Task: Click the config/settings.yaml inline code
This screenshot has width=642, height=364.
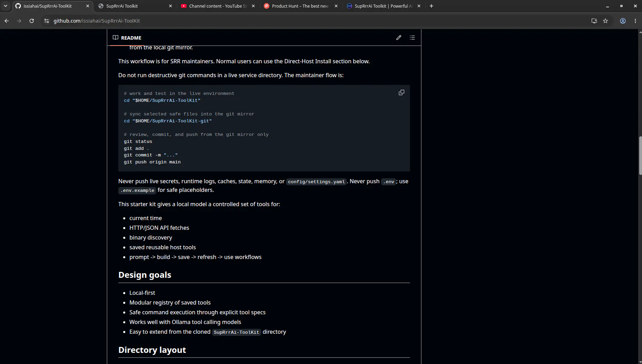Action: point(316,182)
